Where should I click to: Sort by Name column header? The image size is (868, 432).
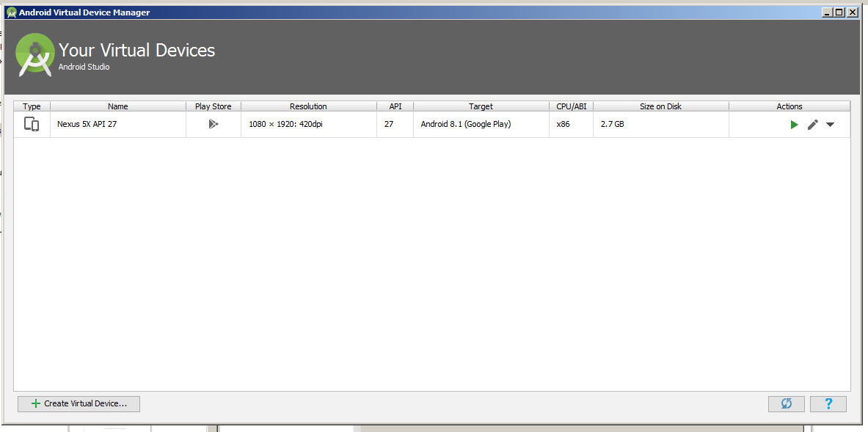(118, 106)
